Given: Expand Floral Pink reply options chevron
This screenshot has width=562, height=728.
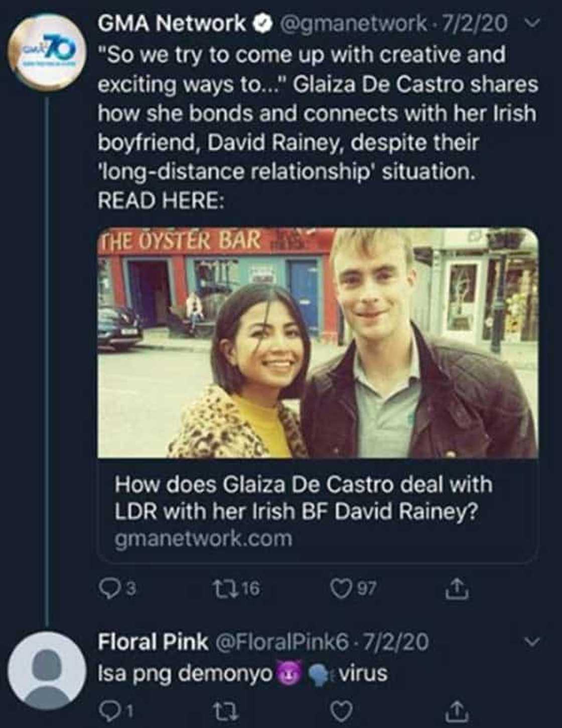Looking at the screenshot, I should [x=534, y=642].
